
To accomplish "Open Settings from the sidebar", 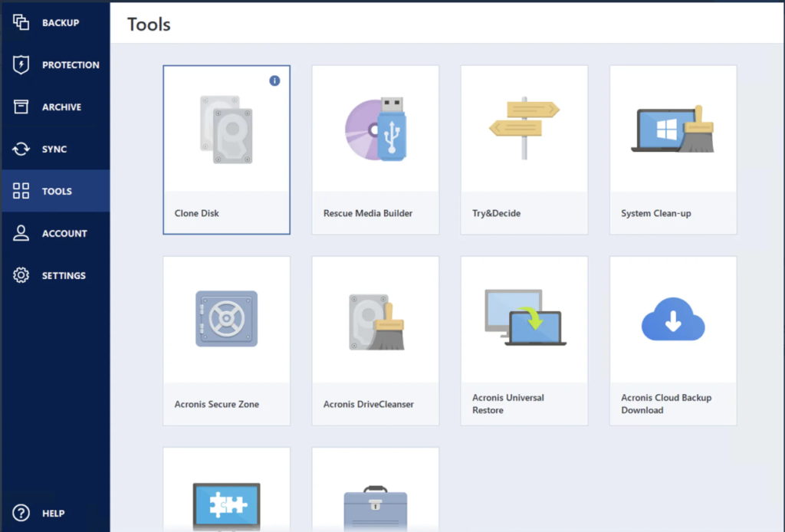I will click(55, 276).
